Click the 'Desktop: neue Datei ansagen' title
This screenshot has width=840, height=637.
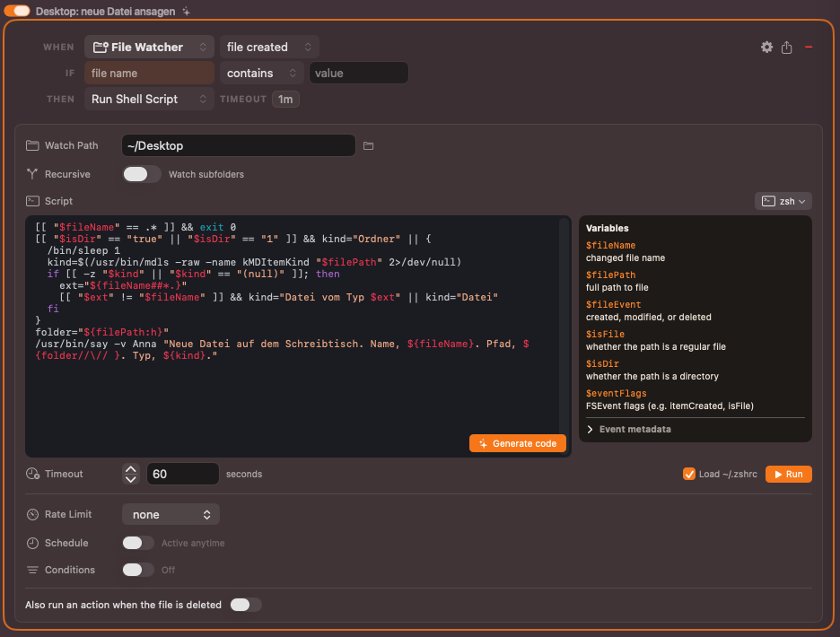tap(106, 12)
